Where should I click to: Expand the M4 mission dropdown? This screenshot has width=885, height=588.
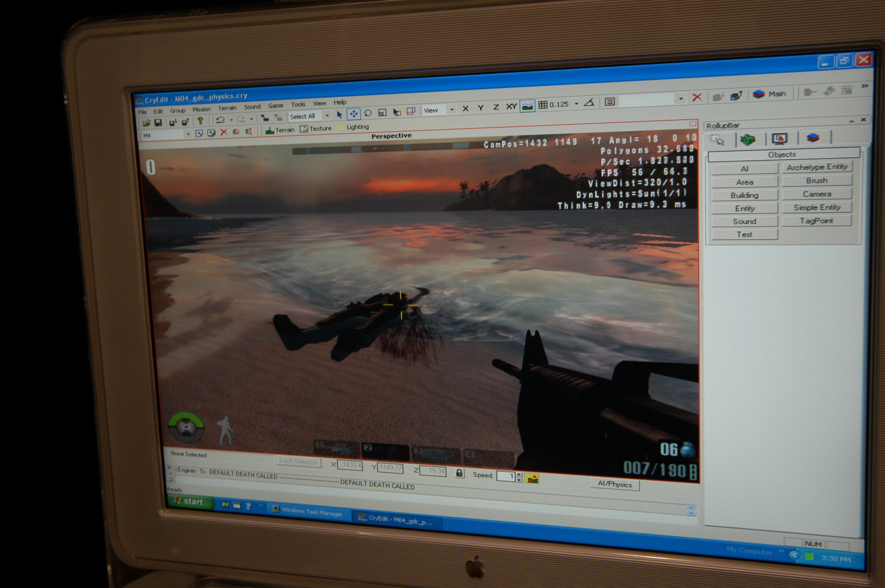[x=188, y=134]
